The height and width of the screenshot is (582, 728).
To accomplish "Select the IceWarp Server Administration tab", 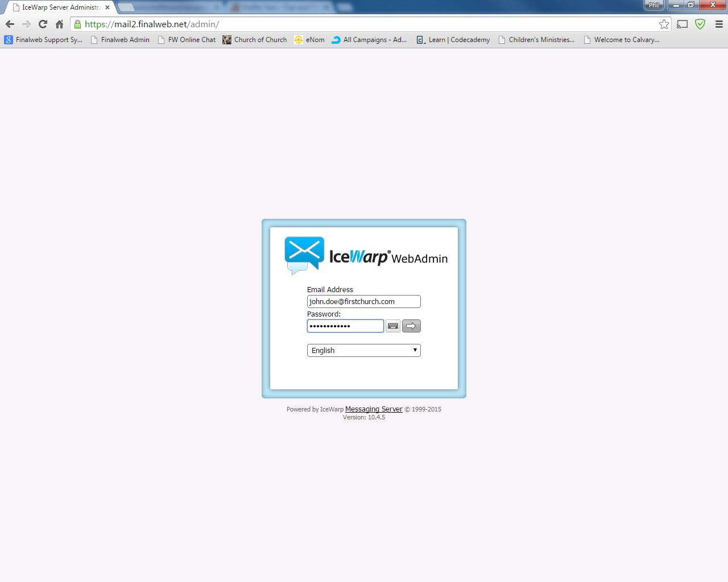I will pyautogui.click(x=60, y=7).
